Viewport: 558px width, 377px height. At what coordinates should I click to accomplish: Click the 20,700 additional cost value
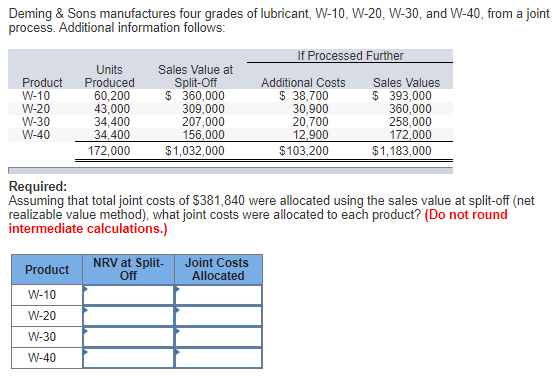pyautogui.click(x=310, y=122)
